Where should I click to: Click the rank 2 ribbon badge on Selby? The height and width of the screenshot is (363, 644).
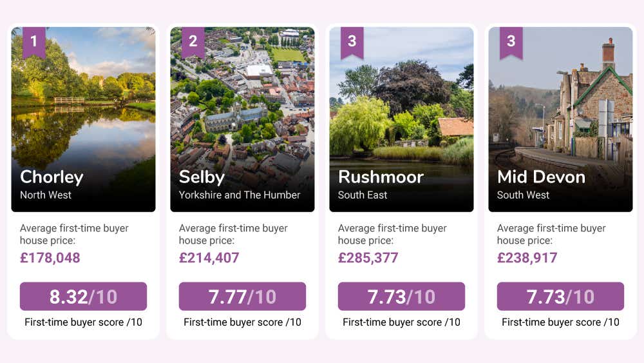(193, 43)
